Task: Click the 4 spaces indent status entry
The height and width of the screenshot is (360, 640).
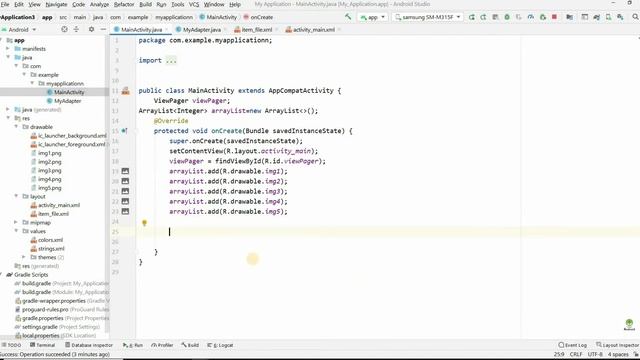Action: point(618,354)
